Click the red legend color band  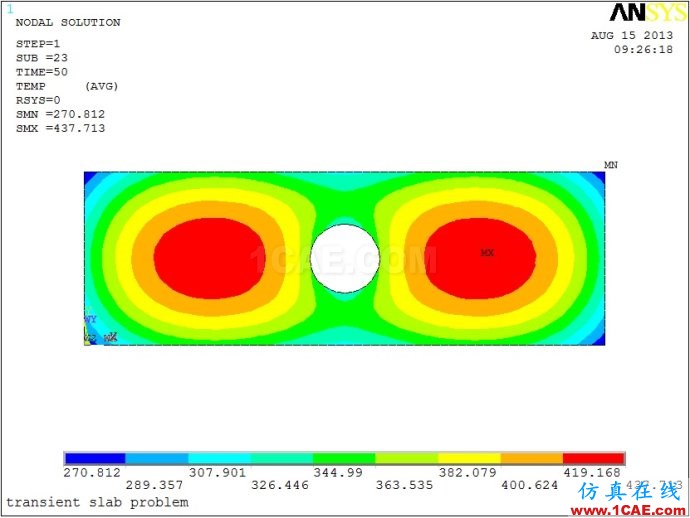point(594,458)
